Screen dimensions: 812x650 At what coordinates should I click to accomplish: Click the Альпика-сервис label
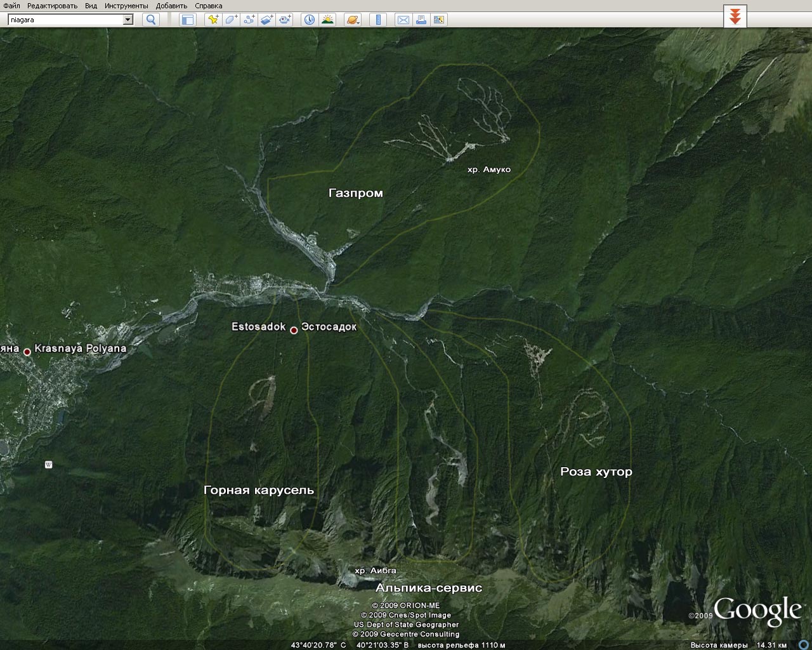click(x=429, y=588)
